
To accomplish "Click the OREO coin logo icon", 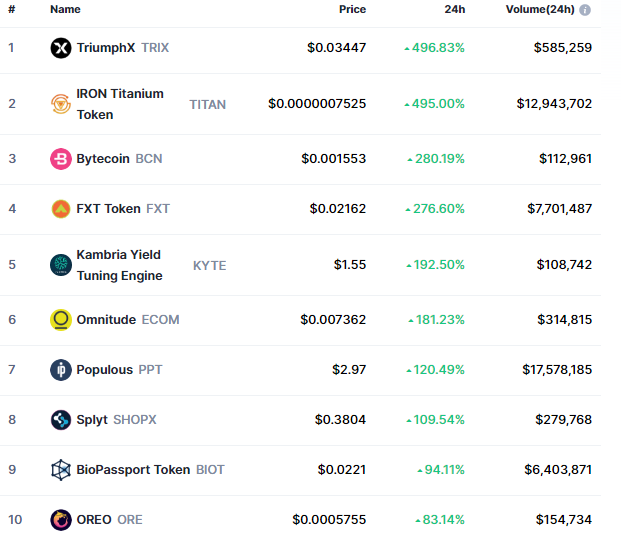I will click(x=61, y=520).
